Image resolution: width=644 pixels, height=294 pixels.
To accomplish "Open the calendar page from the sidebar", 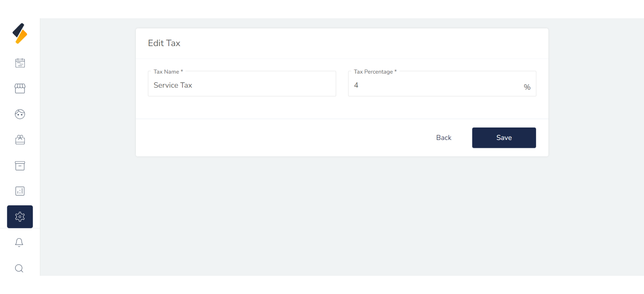I will [20, 63].
